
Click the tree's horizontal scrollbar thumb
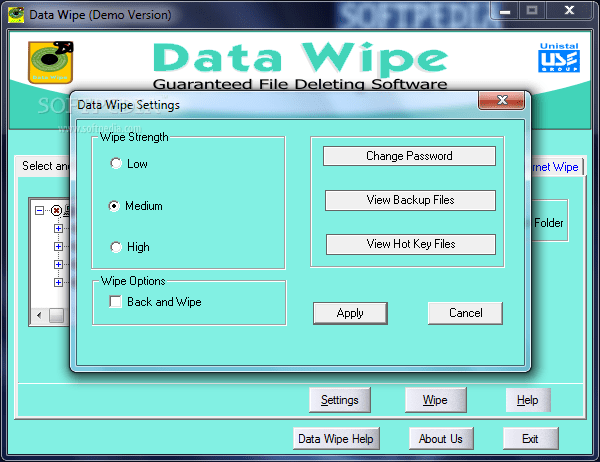tap(57, 315)
